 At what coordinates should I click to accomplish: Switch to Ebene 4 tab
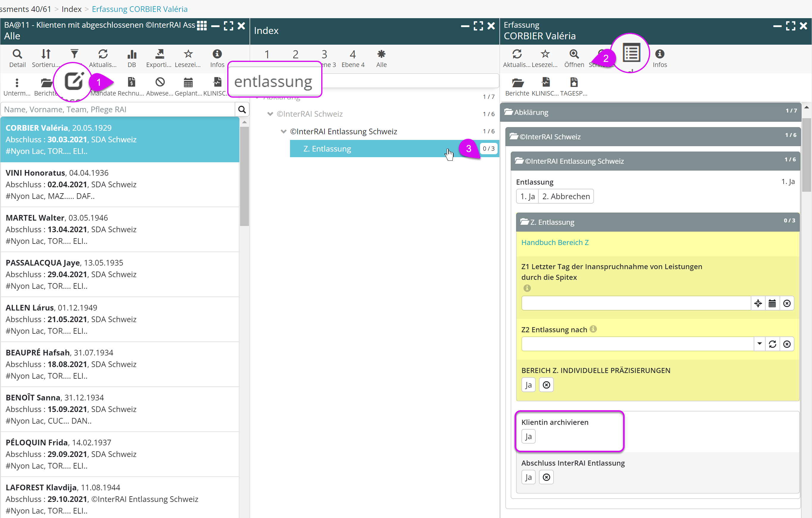click(x=353, y=58)
